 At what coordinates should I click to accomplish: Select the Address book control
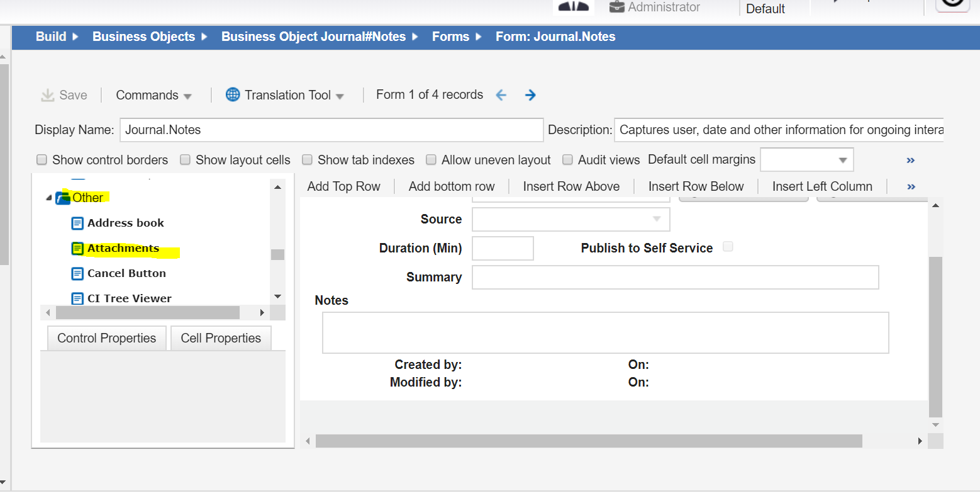click(125, 223)
